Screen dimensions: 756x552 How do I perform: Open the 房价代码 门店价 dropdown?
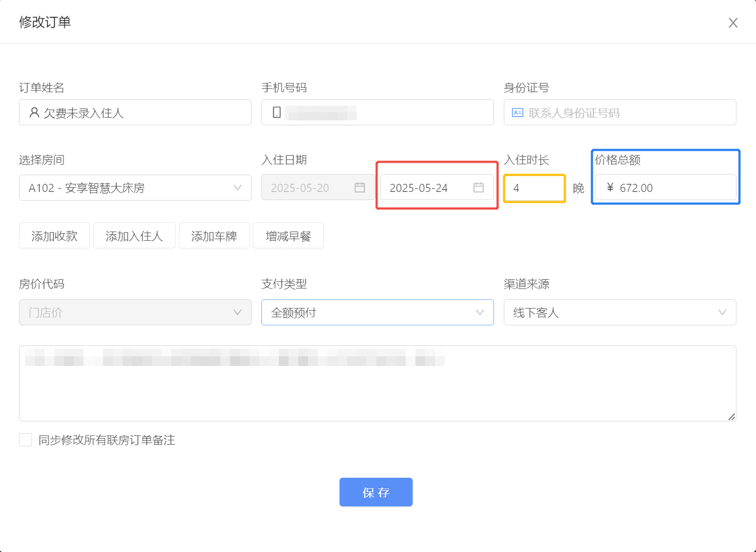pyautogui.click(x=135, y=312)
